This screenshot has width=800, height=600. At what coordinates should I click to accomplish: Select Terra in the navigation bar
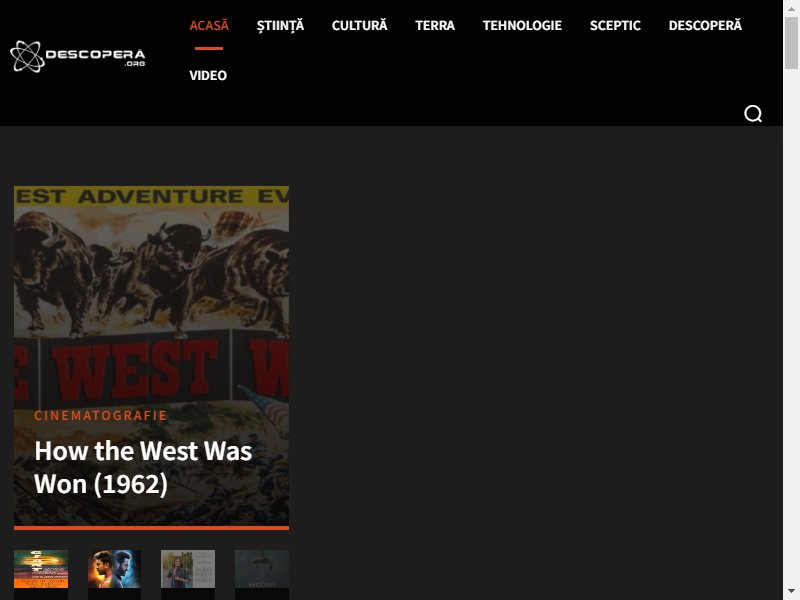(435, 26)
